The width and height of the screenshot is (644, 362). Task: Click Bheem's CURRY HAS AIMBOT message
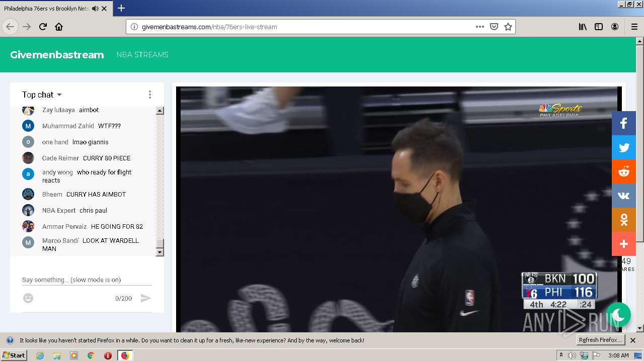click(x=96, y=194)
